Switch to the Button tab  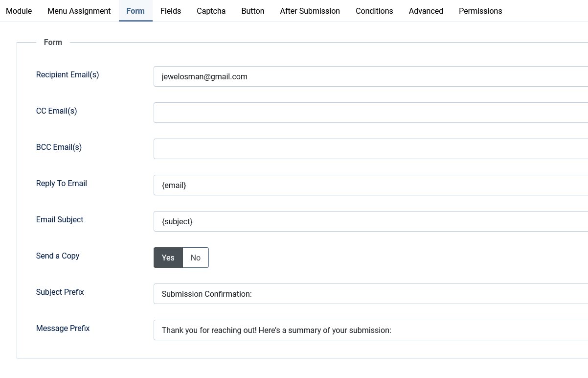click(253, 11)
